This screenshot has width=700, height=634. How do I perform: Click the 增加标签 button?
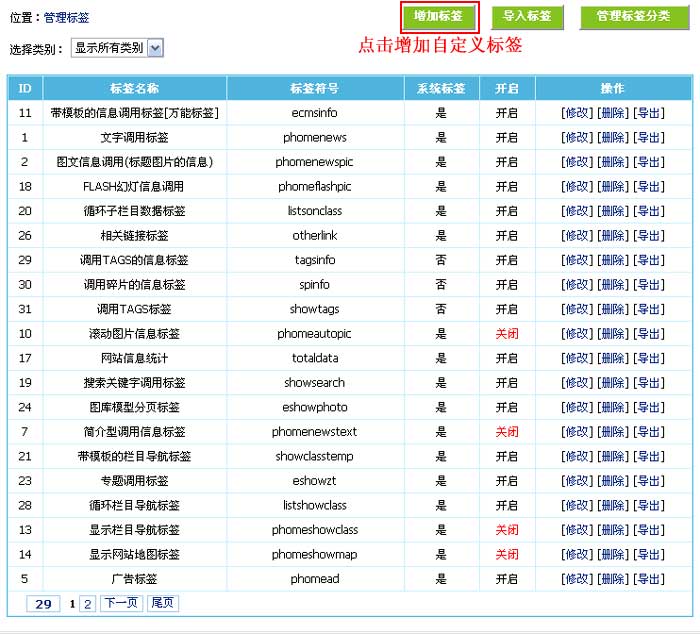coord(438,17)
